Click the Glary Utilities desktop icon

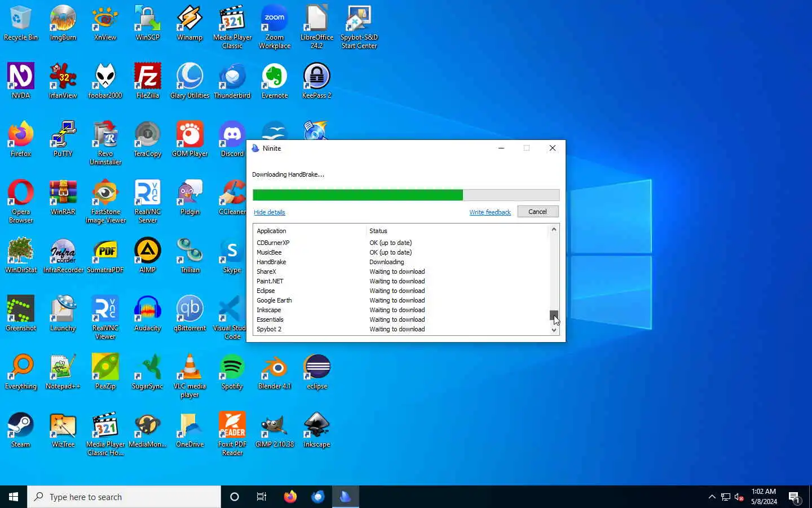pyautogui.click(x=190, y=81)
